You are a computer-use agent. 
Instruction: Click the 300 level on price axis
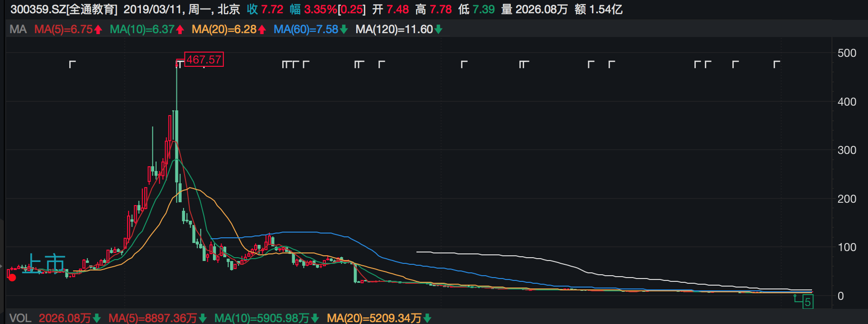point(847,150)
